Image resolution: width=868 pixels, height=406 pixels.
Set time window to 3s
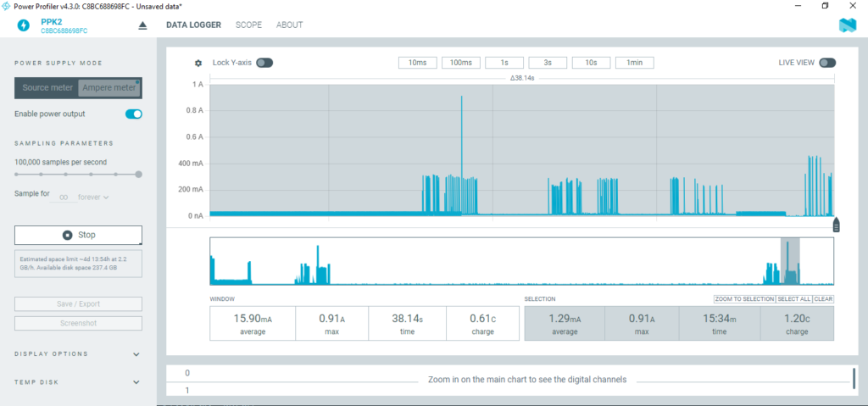(548, 63)
